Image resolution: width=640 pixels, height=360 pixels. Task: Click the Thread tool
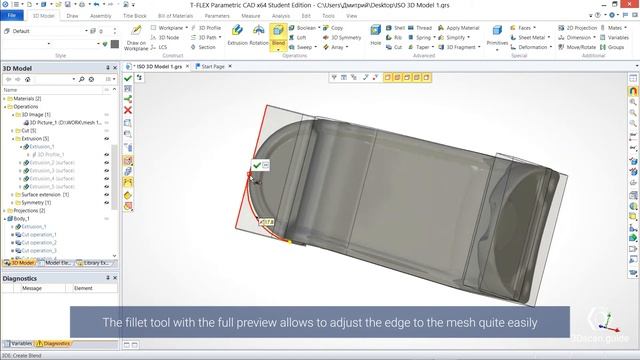coord(420,28)
